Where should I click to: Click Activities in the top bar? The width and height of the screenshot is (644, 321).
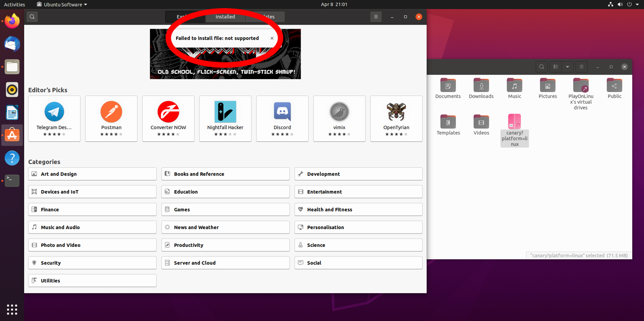tap(15, 5)
